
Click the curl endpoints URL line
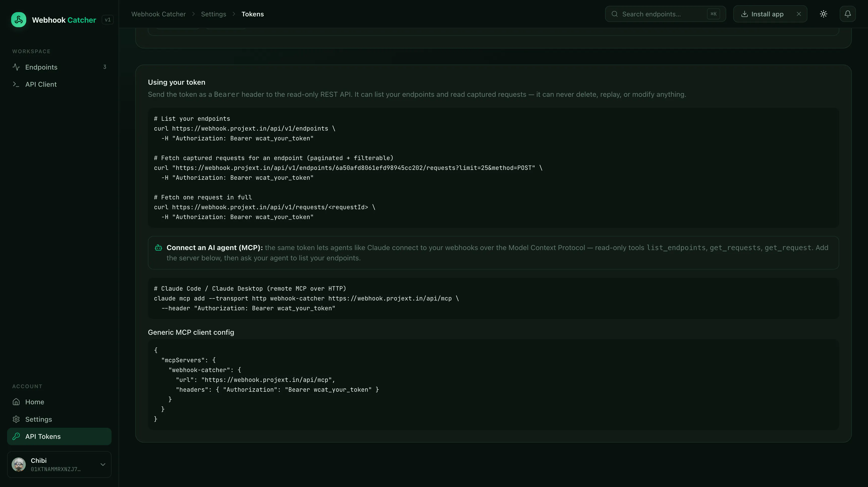(244, 129)
